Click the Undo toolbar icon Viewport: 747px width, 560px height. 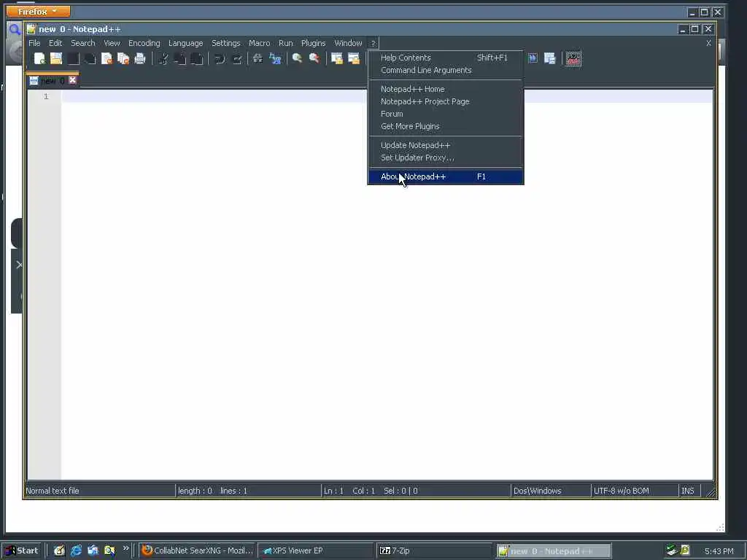tap(220, 58)
